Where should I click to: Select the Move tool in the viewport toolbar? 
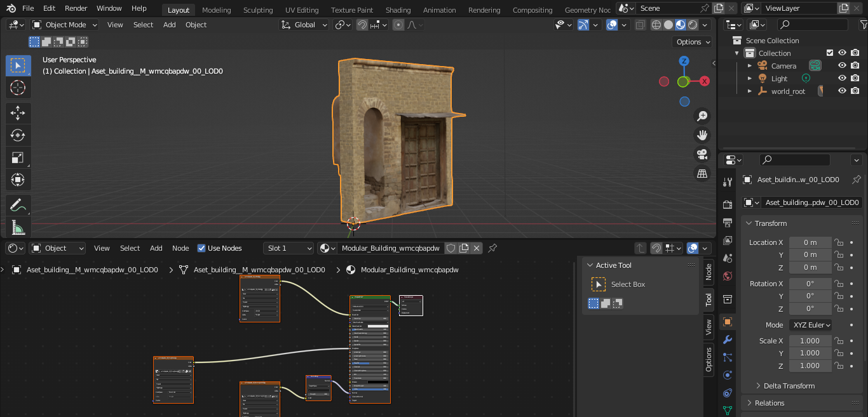point(18,112)
